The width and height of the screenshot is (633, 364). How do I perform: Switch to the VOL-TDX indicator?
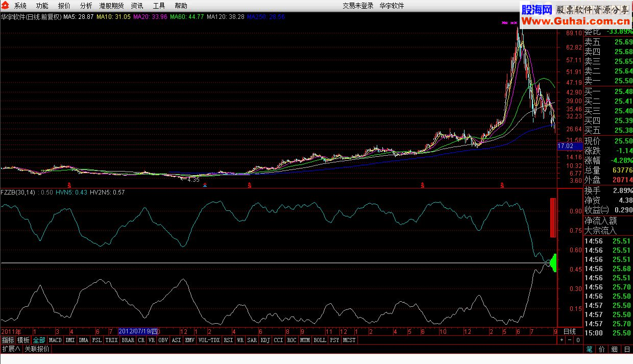pos(209,340)
